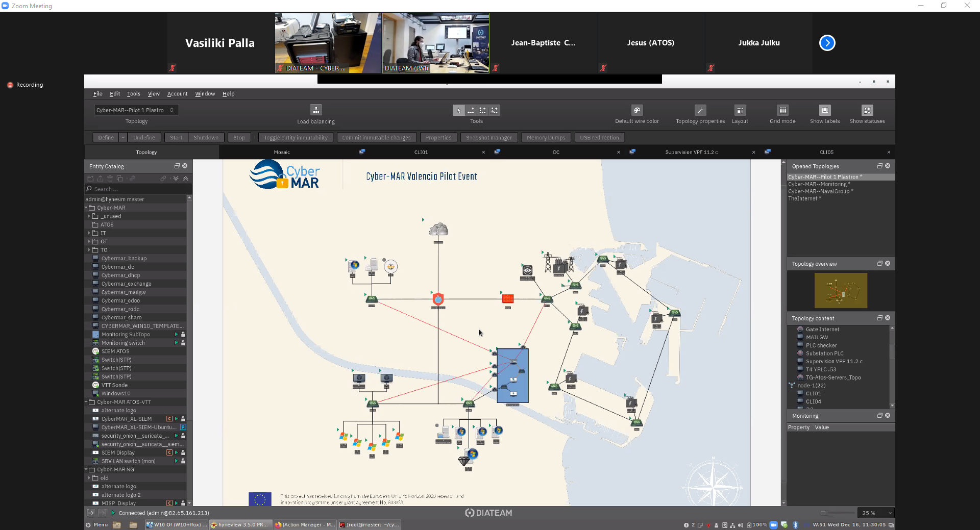The image size is (980, 530).
Task: Click the lock icon on Monitoring SubTopo
Action: click(183, 335)
